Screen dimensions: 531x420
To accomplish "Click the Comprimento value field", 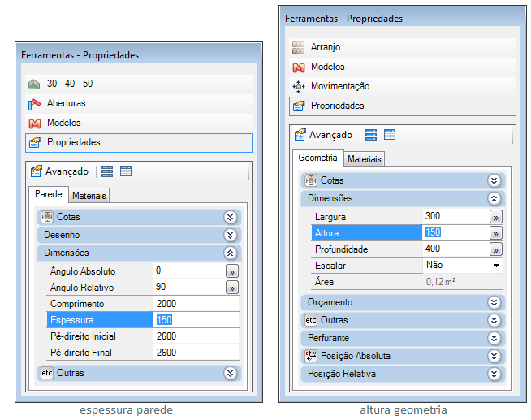I will 195,304.
